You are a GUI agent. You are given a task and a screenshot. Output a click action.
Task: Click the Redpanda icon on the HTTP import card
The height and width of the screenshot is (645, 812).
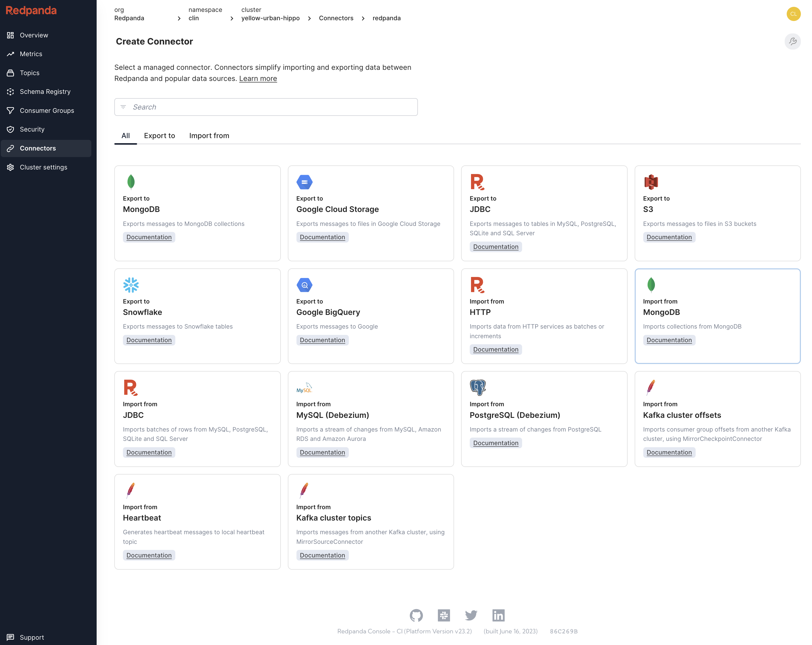pos(478,285)
